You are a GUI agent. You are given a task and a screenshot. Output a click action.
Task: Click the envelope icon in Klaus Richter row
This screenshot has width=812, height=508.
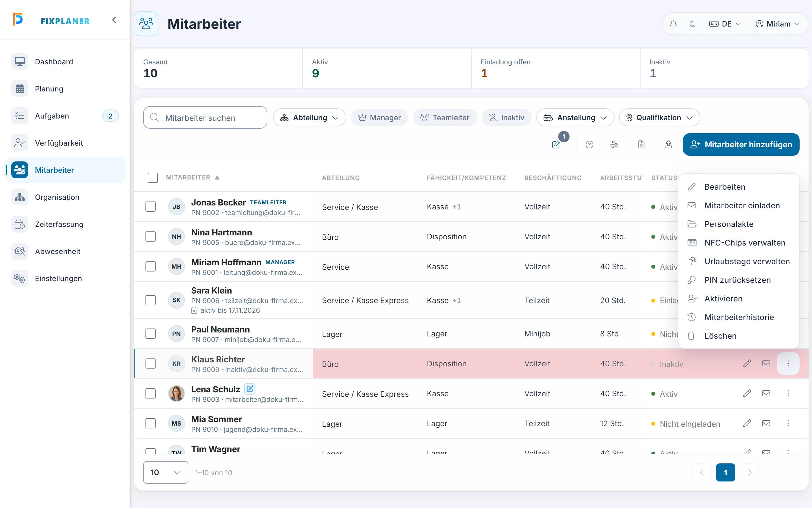click(766, 364)
